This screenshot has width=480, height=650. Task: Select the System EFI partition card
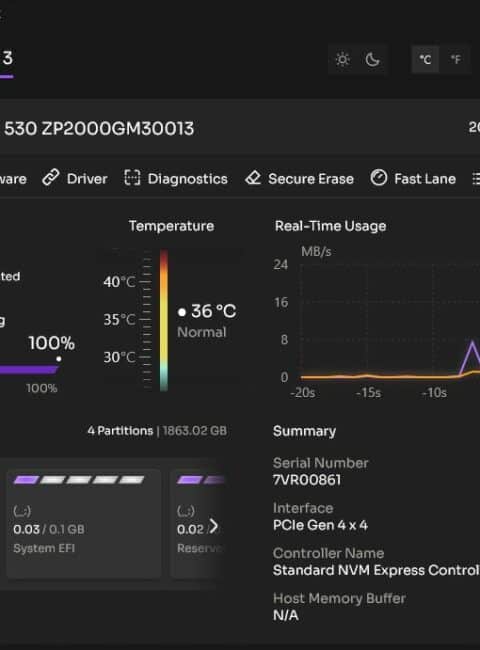(84, 523)
